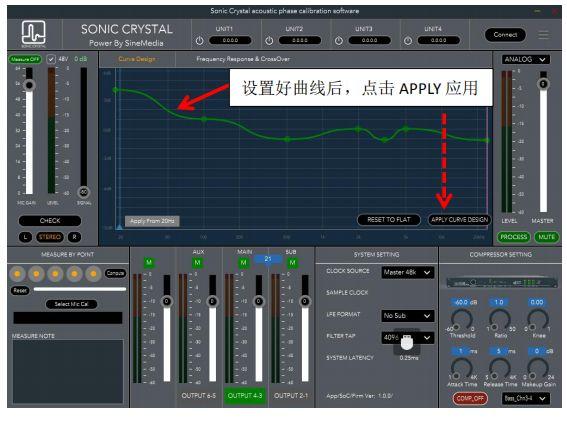The height and width of the screenshot is (429, 567).
Task: Click the UNIT3 power icon
Action: pos(338,41)
